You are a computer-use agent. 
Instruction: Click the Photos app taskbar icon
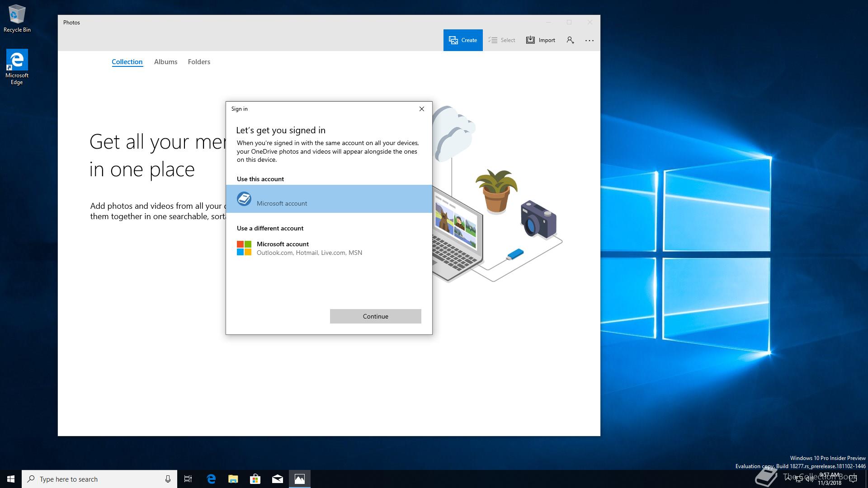[x=300, y=479]
